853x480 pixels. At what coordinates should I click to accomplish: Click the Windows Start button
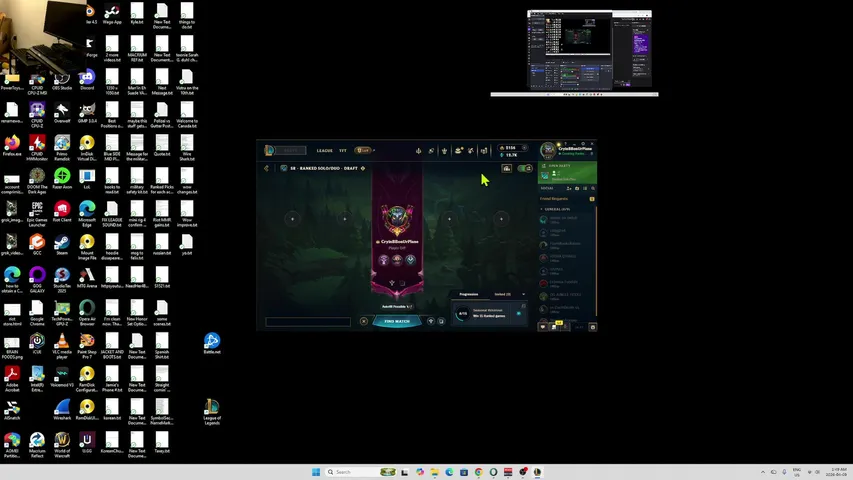click(316, 472)
